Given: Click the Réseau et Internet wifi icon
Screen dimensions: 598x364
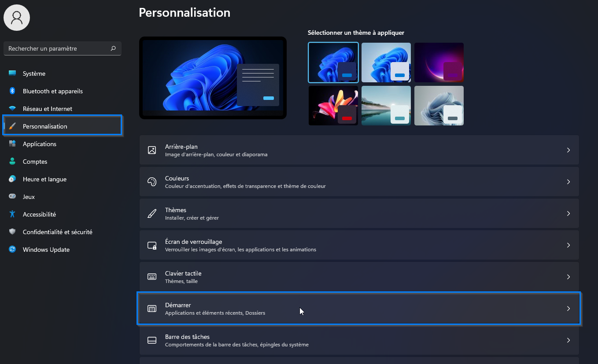Looking at the screenshot, I should point(12,109).
